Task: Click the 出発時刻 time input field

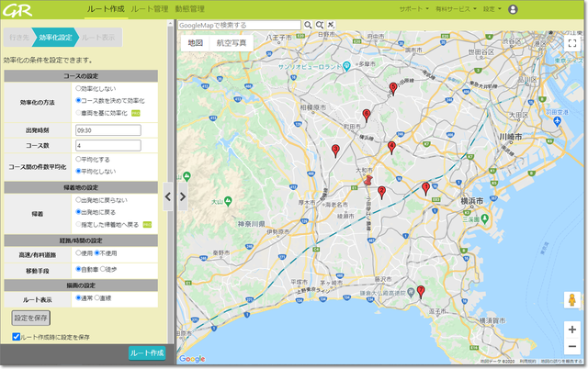Action: coord(107,130)
